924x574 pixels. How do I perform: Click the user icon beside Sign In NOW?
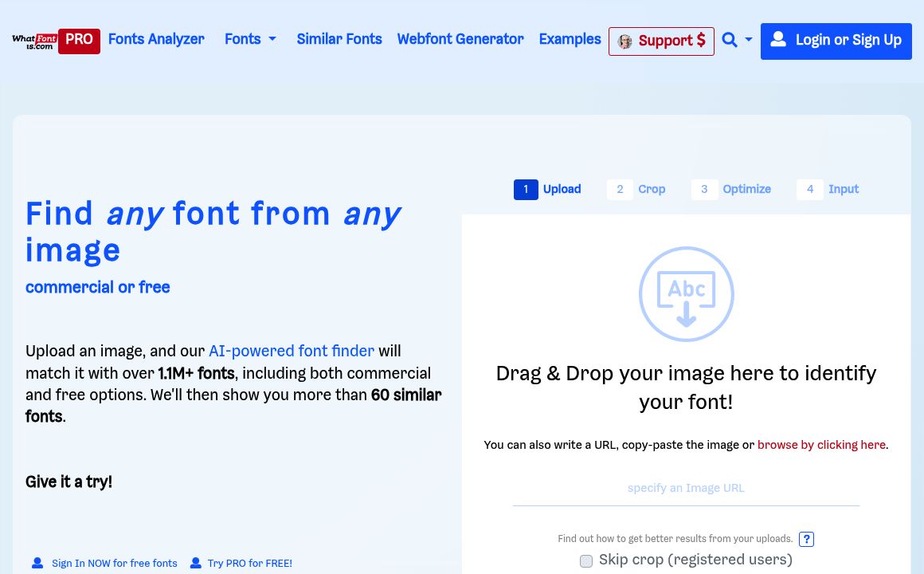click(x=37, y=563)
